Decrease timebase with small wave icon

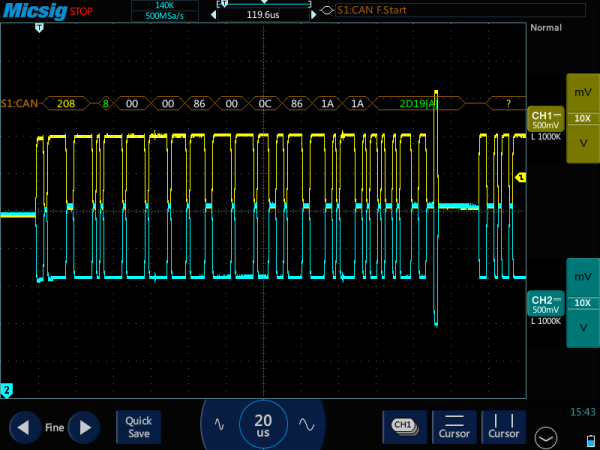point(219,424)
